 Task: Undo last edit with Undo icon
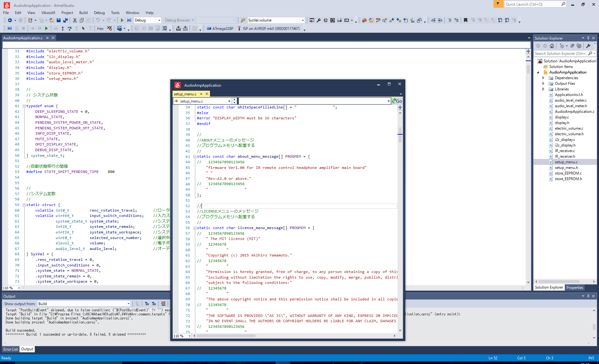(x=98, y=20)
